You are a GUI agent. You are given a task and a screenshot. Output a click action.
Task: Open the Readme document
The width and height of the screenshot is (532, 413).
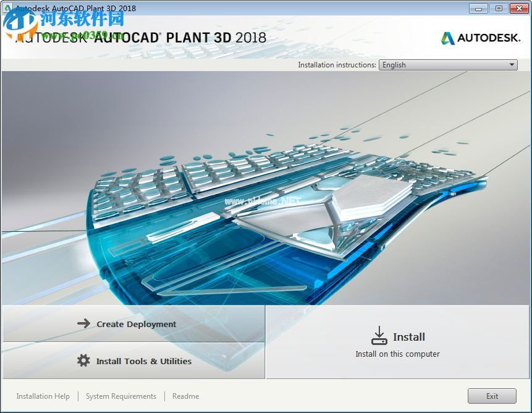coord(185,396)
